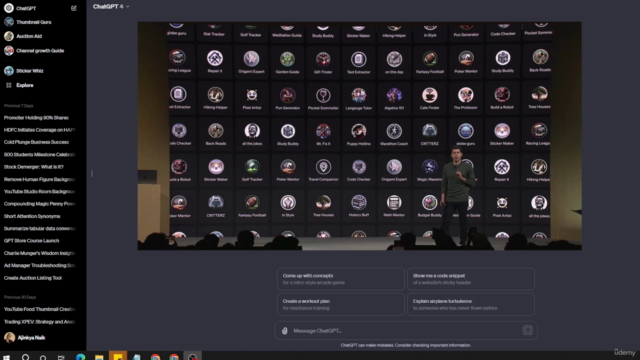Click the paperclip attach file icon
This screenshot has height=360, width=640.
[x=284, y=331]
